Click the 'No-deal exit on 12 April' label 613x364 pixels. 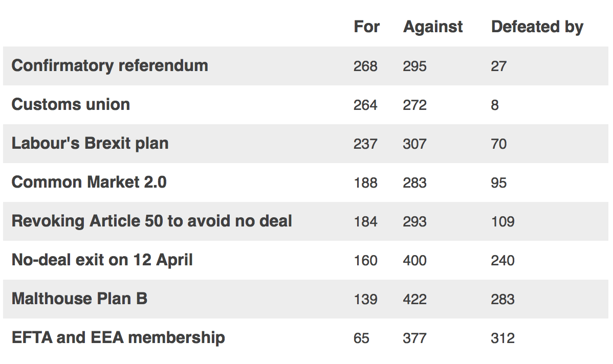tap(102, 260)
